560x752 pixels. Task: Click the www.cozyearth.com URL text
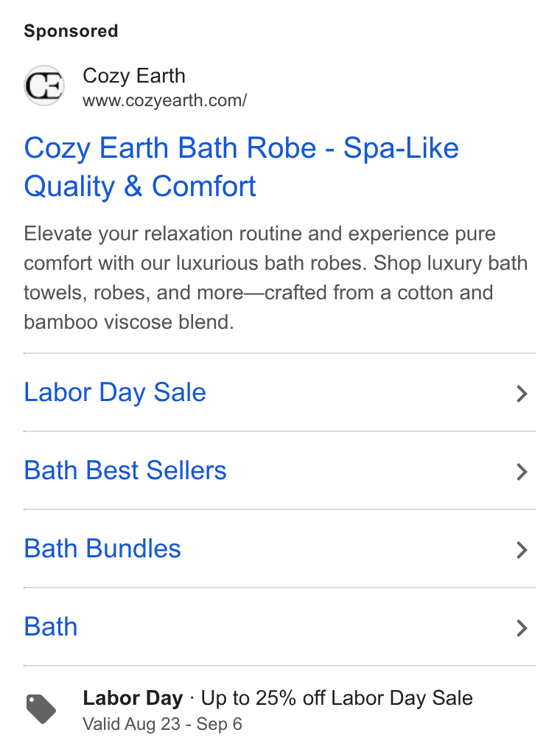click(x=165, y=101)
